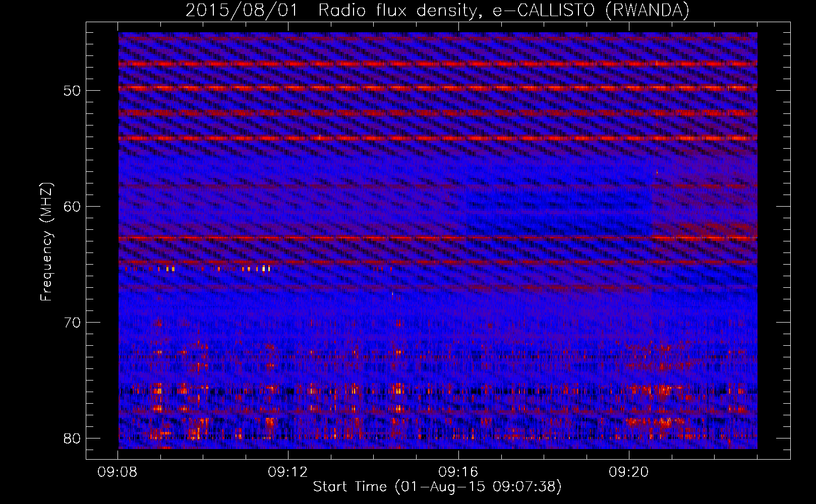
Task: Click the '09:20' time tick label
Action: tap(629, 472)
